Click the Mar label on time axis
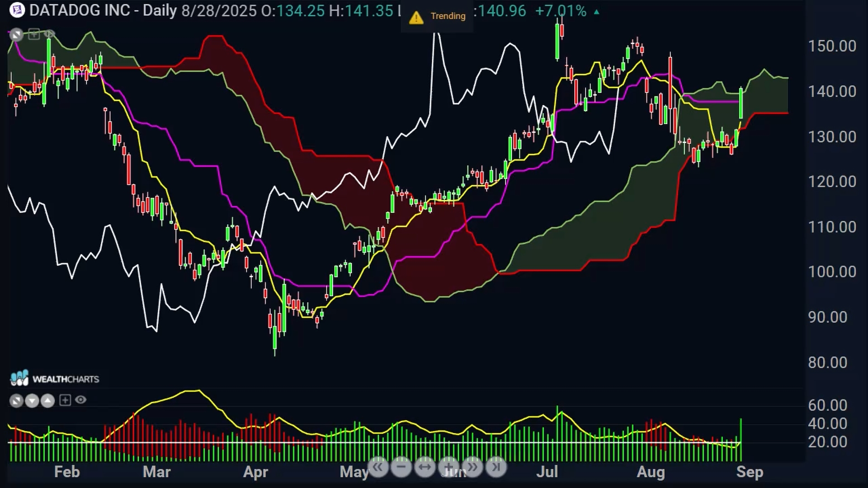 pyautogui.click(x=156, y=472)
